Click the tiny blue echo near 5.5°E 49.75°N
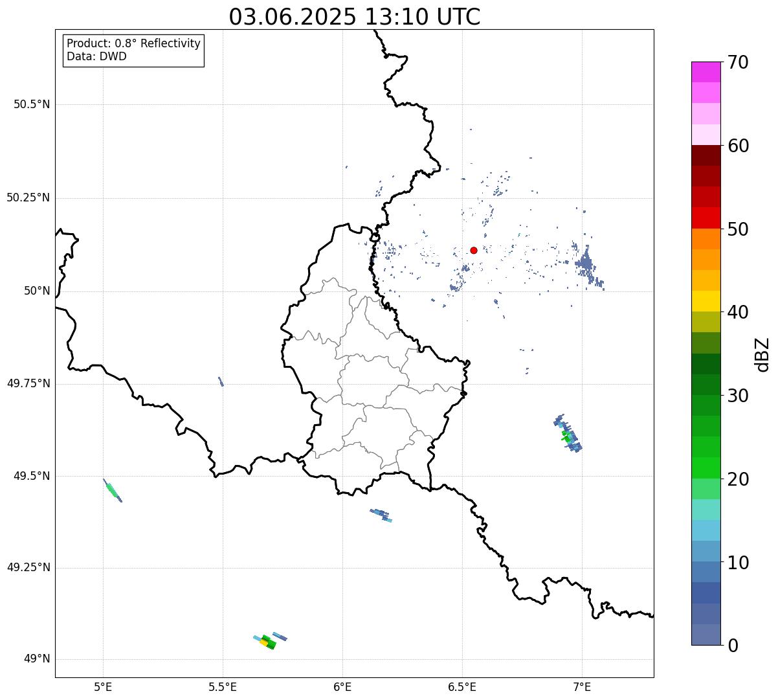The height and width of the screenshot is (700, 778). click(x=221, y=381)
